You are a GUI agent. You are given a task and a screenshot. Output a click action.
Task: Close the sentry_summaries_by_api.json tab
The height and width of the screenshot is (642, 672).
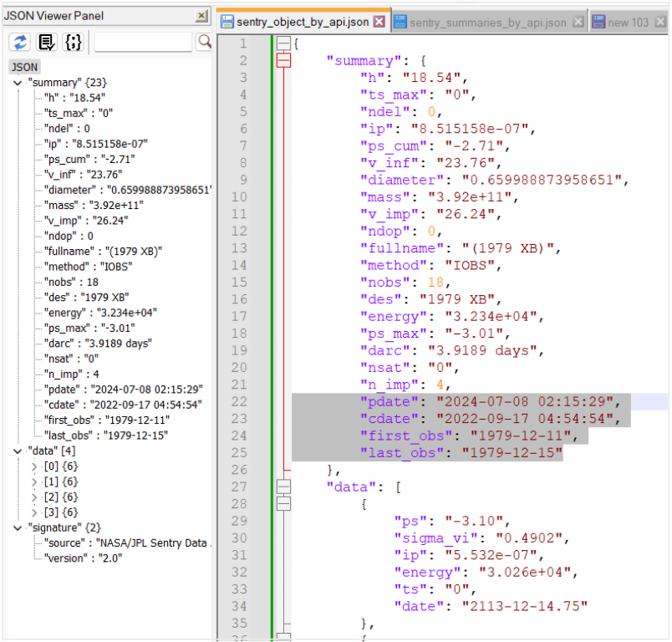pyautogui.click(x=578, y=22)
